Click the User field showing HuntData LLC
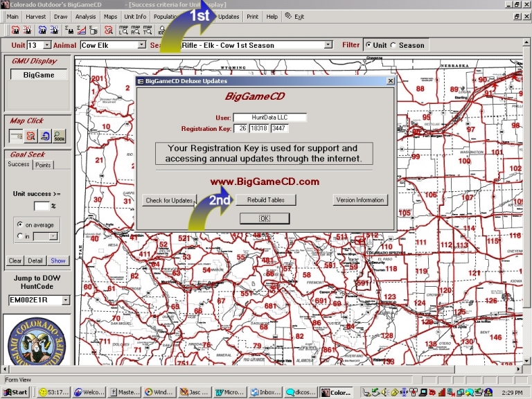This screenshot has height=399, width=532. point(269,117)
